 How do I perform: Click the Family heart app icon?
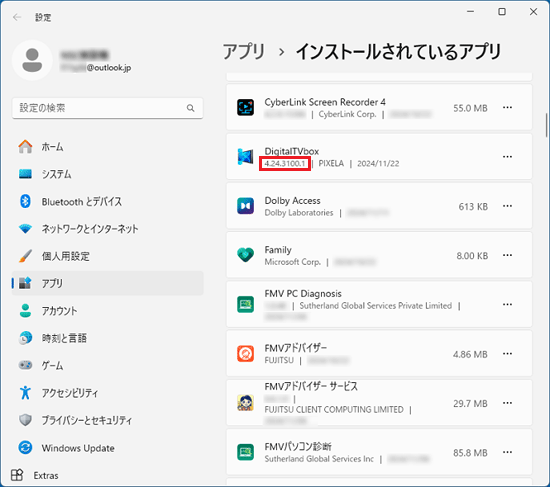tap(245, 255)
